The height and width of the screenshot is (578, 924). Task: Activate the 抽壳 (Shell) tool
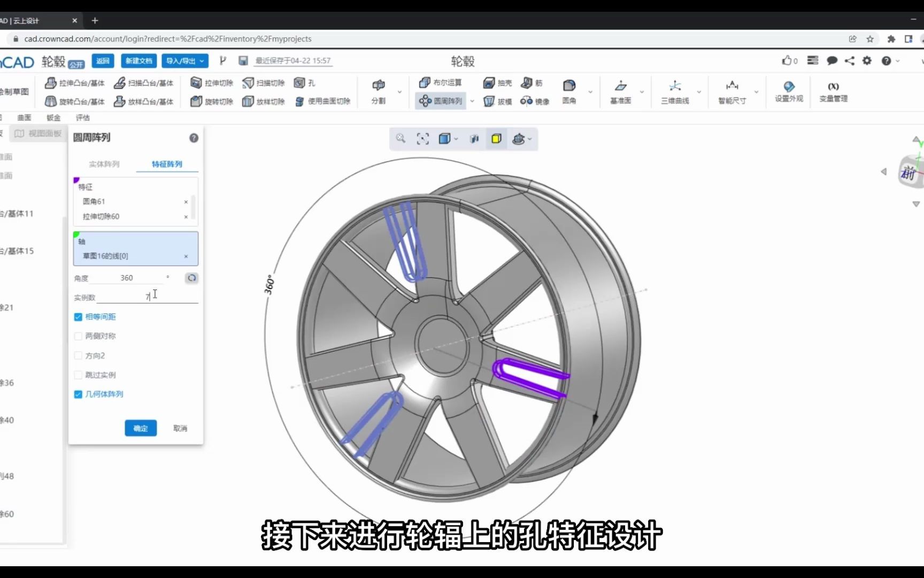coord(498,82)
